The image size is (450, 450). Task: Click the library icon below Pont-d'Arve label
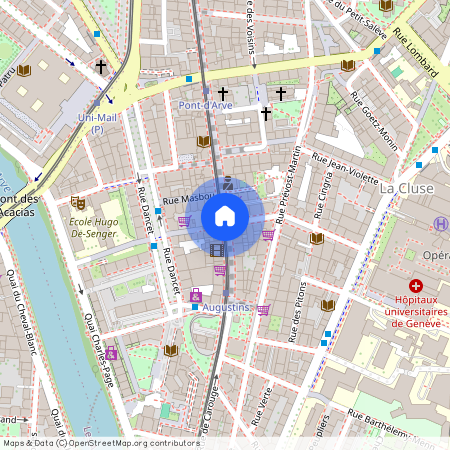click(203, 141)
